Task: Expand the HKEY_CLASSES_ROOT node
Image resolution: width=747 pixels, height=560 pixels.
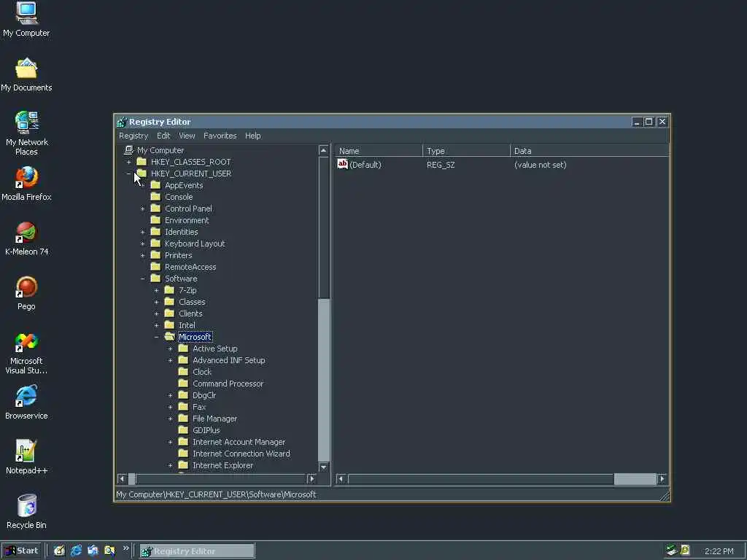Action: click(128, 162)
